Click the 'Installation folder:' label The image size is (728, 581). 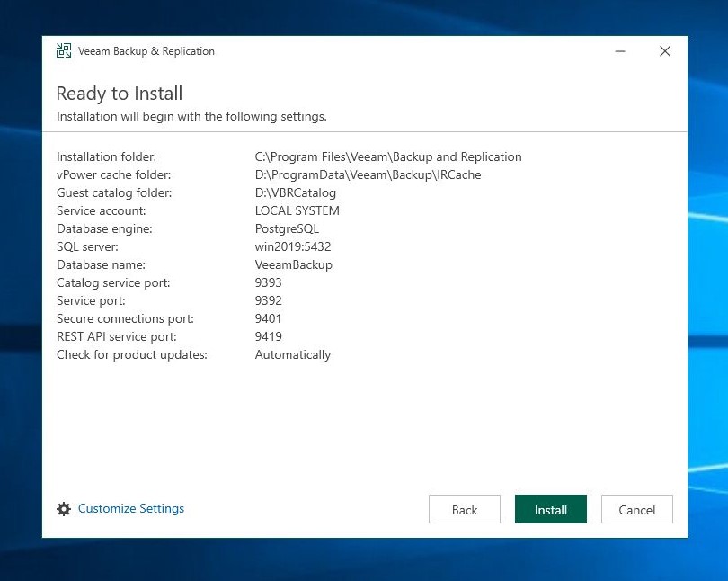click(106, 157)
